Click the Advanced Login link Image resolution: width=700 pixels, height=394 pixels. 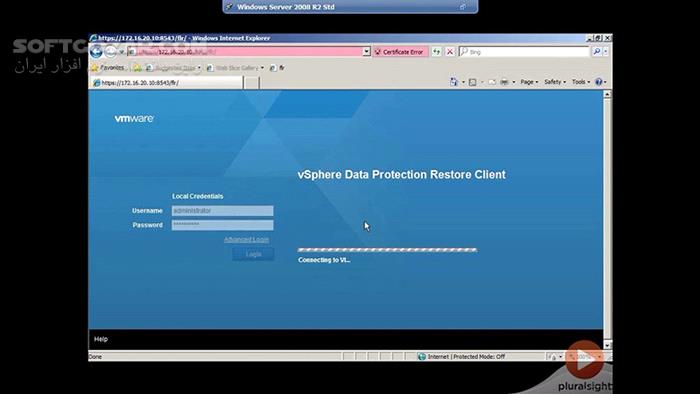[246, 240]
